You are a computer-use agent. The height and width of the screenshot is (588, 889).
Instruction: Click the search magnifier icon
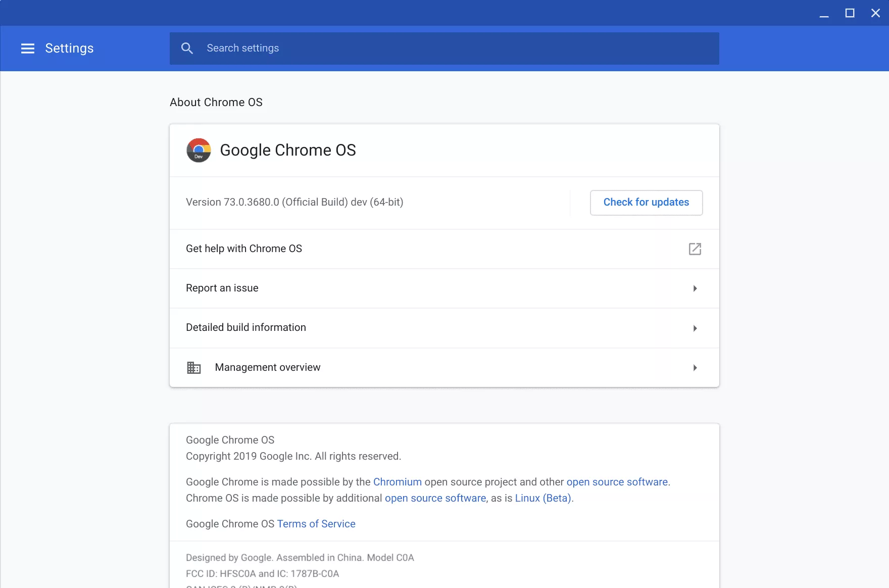pyautogui.click(x=187, y=48)
